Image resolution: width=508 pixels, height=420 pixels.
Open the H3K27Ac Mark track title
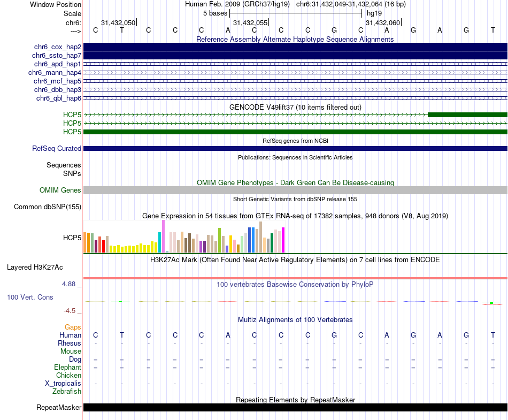[295, 260]
